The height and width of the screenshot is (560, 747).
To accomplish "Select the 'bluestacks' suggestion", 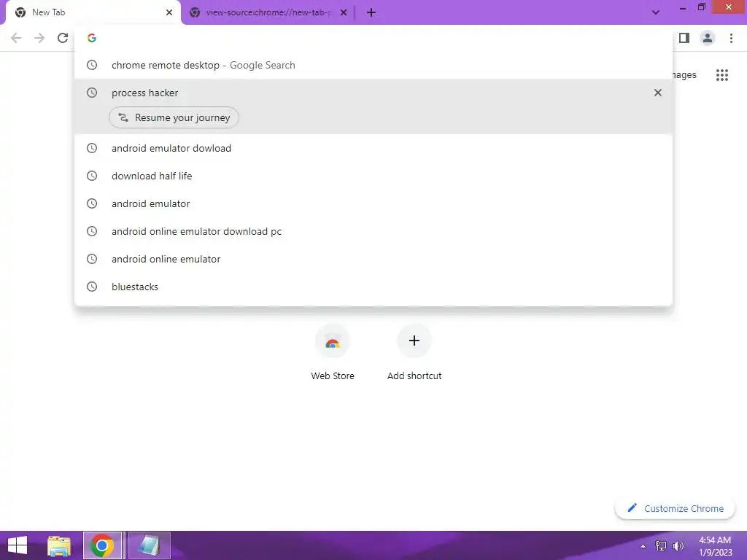I will click(x=373, y=287).
